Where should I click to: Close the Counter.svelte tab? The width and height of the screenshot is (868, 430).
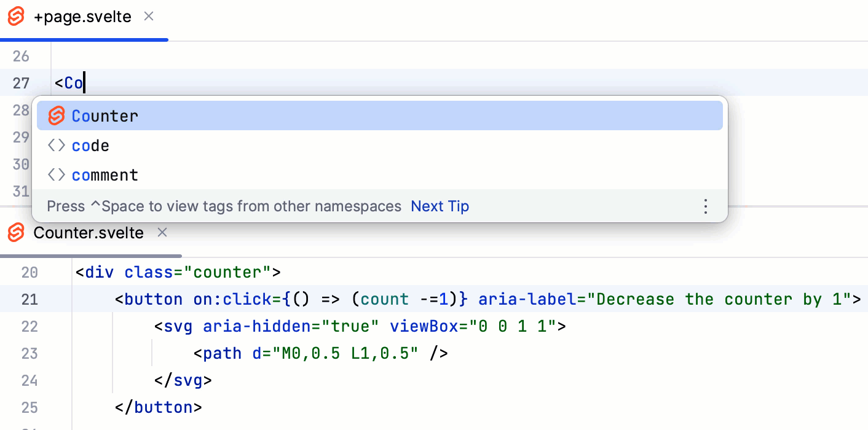click(x=162, y=233)
